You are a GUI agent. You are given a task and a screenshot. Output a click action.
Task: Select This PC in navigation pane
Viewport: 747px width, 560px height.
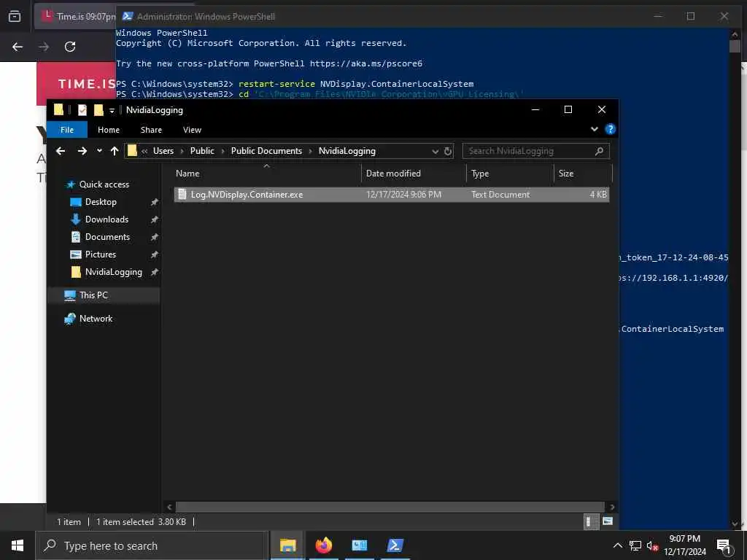93,295
